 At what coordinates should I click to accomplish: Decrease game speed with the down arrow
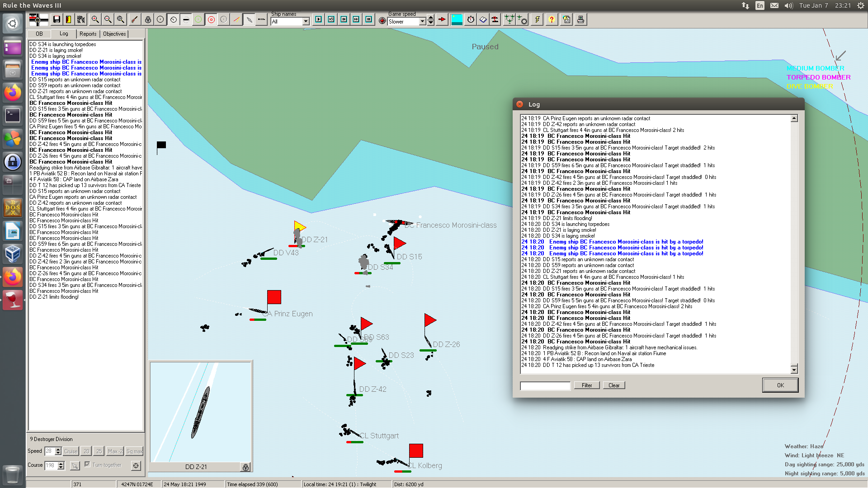[431, 23]
